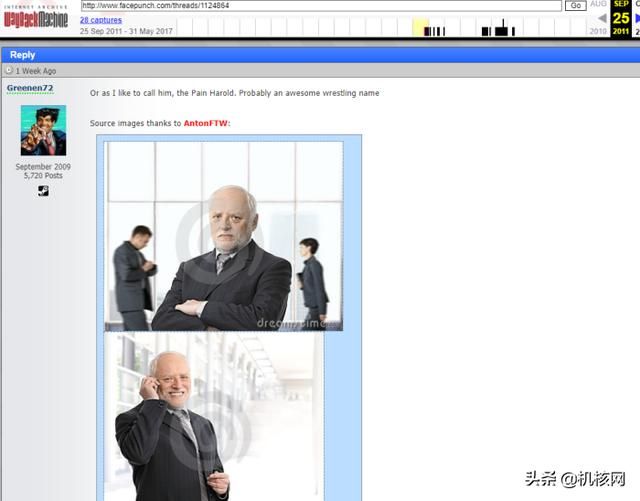The image size is (640, 501).
Task: Click the next capture arrow
Action: [637, 18]
